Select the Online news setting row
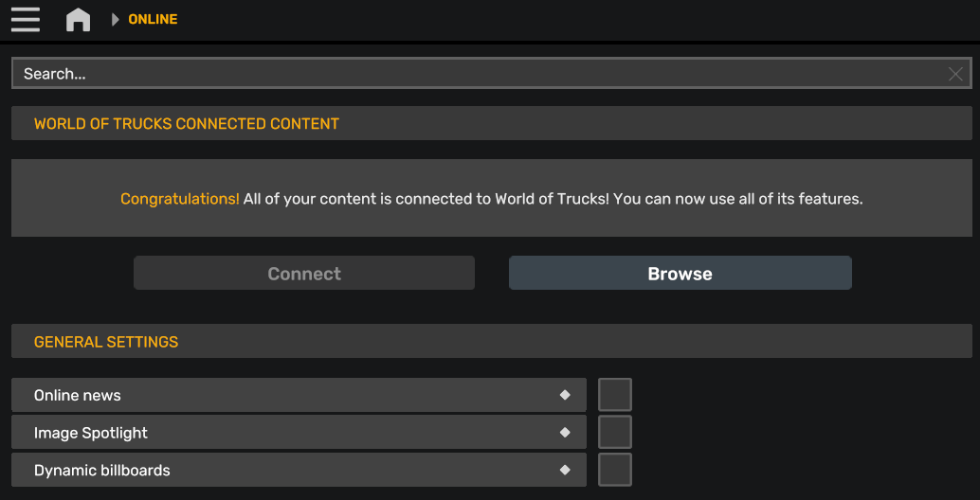980x500 pixels. [299, 395]
